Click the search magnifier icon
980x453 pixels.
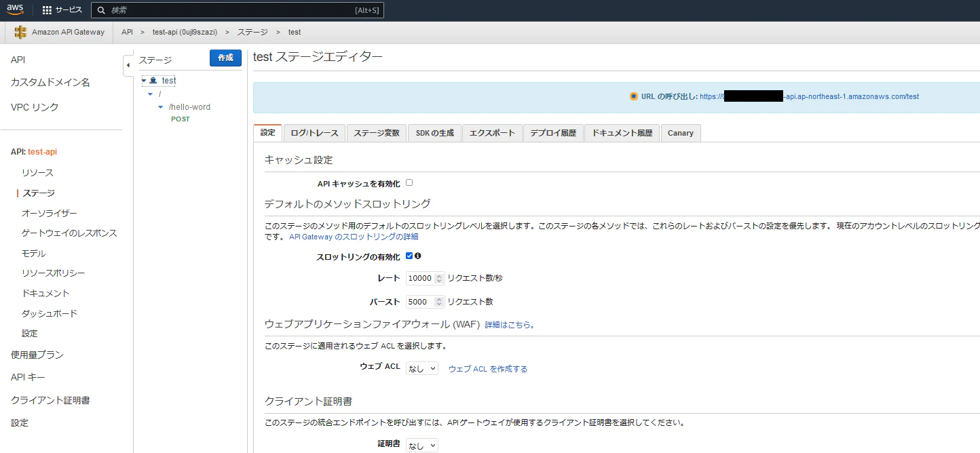[x=101, y=10]
